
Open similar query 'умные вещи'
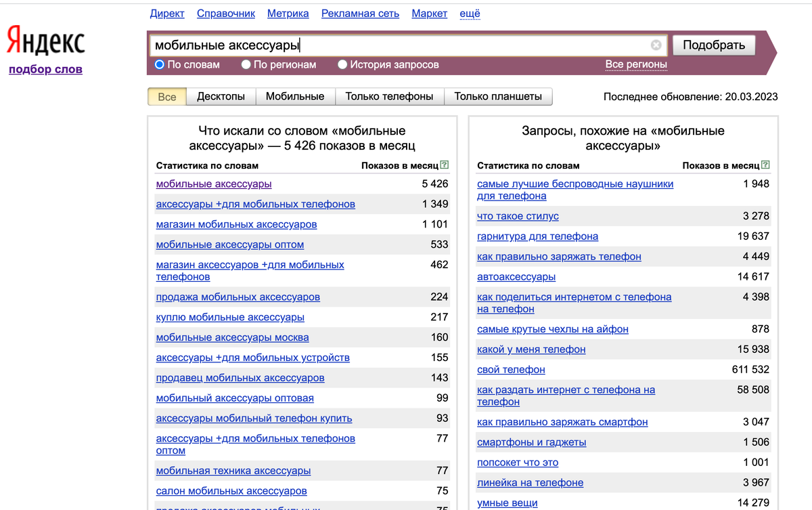coord(507,503)
